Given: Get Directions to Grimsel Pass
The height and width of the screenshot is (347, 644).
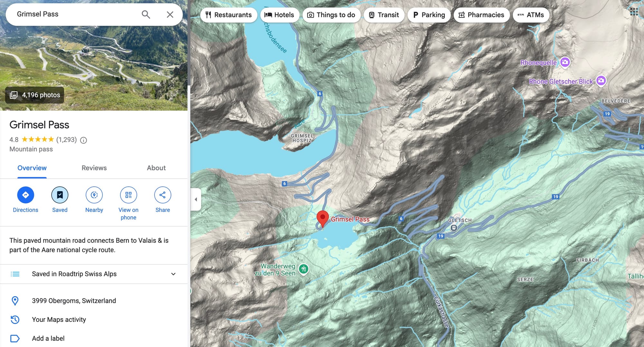Looking at the screenshot, I should tap(25, 195).
